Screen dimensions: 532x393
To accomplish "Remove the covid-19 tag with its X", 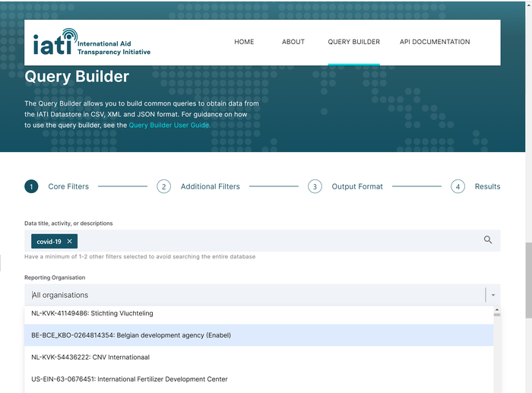I will tap(70, 241).
